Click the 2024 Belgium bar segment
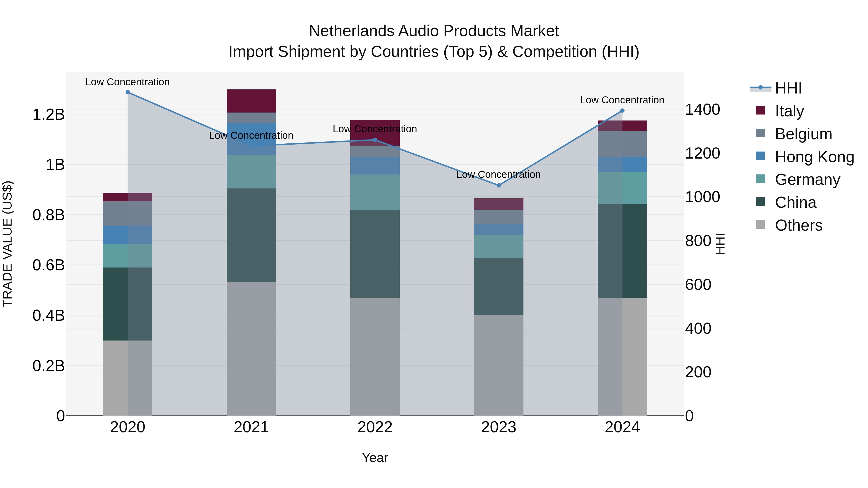The height and width of the screenshot is (488, 868). tap(622, 144)
